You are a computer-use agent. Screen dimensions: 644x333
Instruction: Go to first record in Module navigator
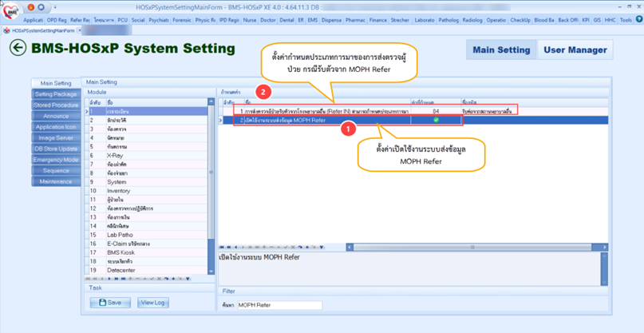tap(88, 279)
